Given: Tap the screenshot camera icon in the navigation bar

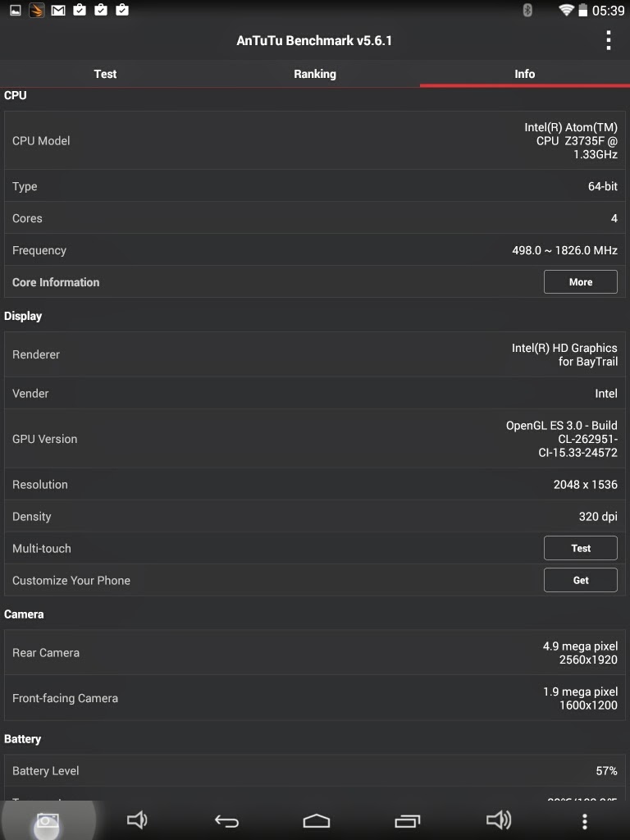Looking at the screenshot, I should [47, 821].
